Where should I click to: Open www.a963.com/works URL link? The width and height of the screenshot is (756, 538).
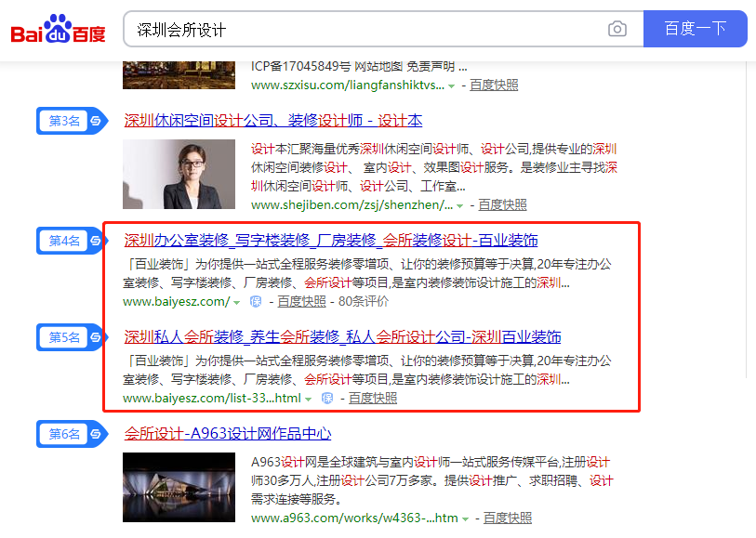click(354, 518)
